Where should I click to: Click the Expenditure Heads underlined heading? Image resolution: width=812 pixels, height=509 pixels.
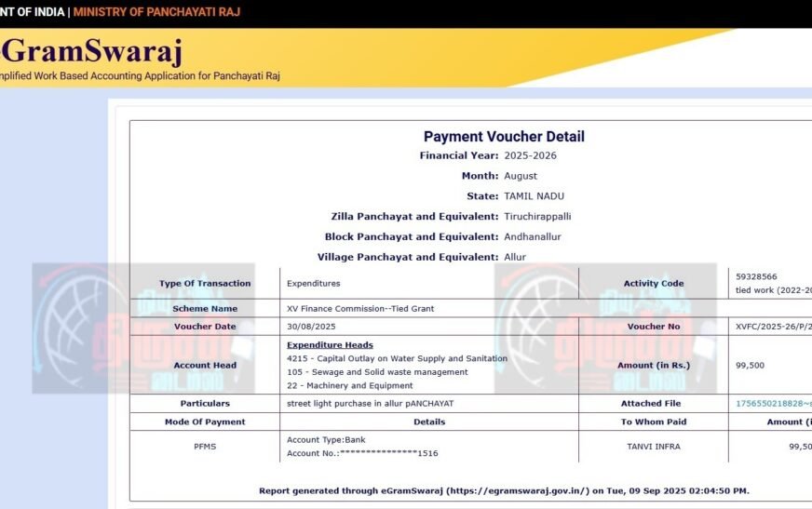tap(330, 345)
